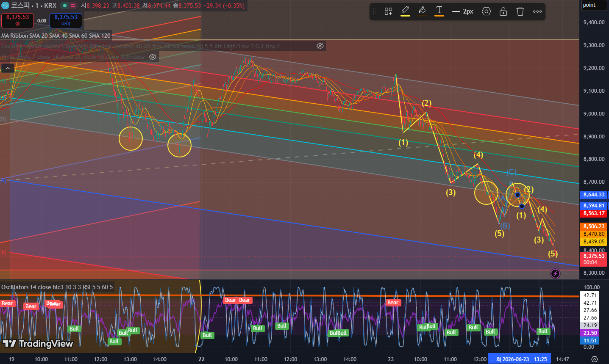Click the TradingView logo
The height and width of the screenshot is (364, 609).
pos(38,344)
